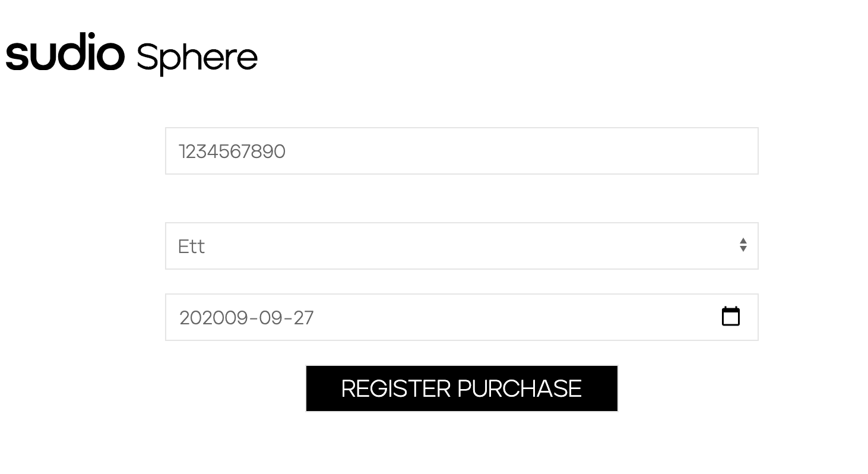Click the word PURCHASE on the black button
The image size is (868, 474).
pyautogui.click(x=519, y=388)
